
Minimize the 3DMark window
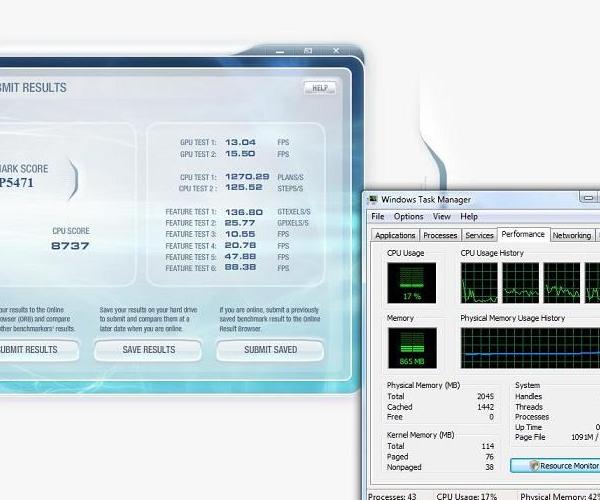(x=280, y=51)
